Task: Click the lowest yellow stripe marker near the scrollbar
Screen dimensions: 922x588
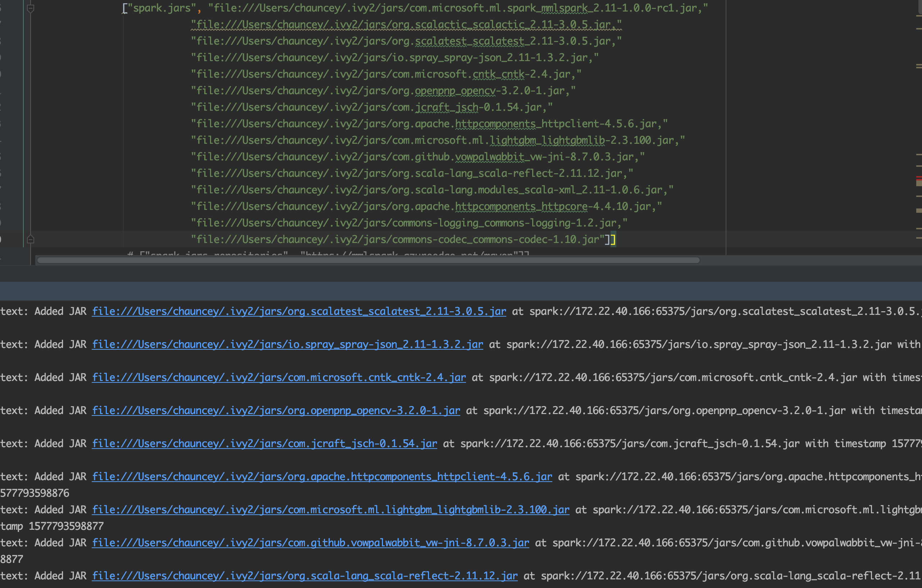Action: tap(918, 237)
